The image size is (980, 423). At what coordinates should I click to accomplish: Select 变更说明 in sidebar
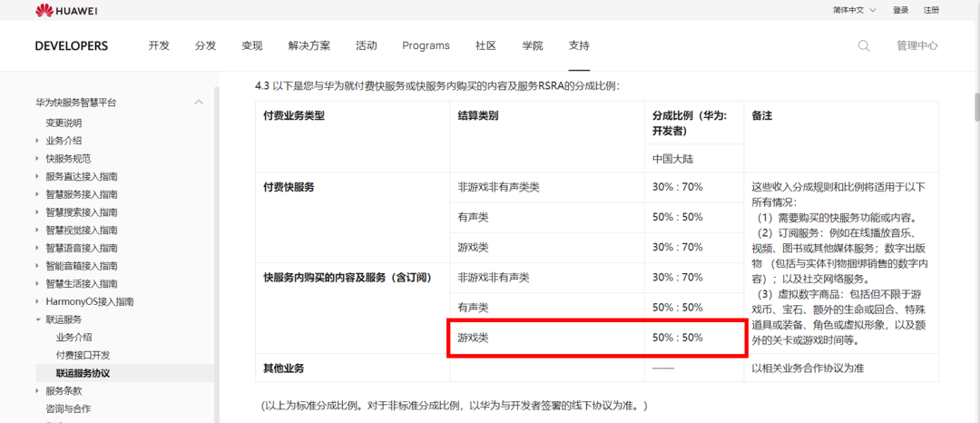click(64, 123)
